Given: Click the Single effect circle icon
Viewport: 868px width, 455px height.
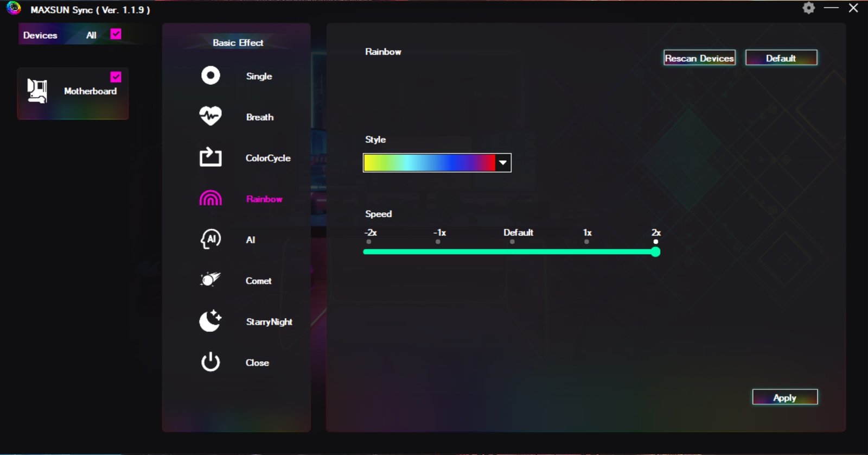Looking at the screenshot, I should coord(210,75).
